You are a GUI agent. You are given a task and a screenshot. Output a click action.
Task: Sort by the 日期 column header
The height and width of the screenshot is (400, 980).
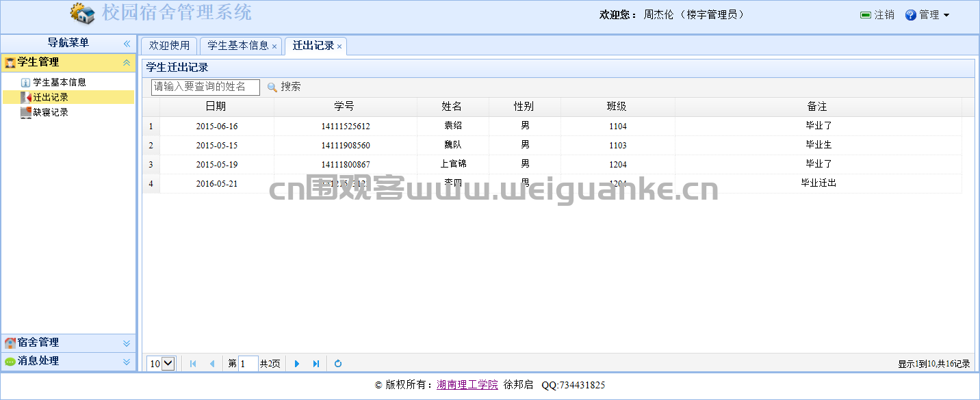pyautogui.click(x=216, y=107)
